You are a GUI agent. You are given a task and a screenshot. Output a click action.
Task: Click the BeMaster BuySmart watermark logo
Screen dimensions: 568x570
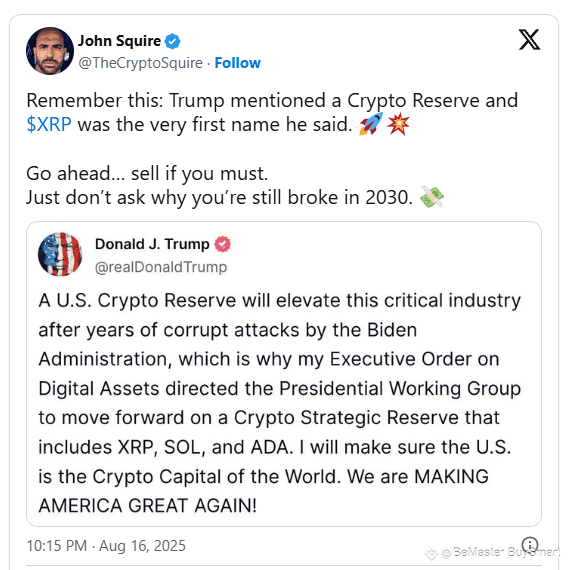tap(431, 554)
